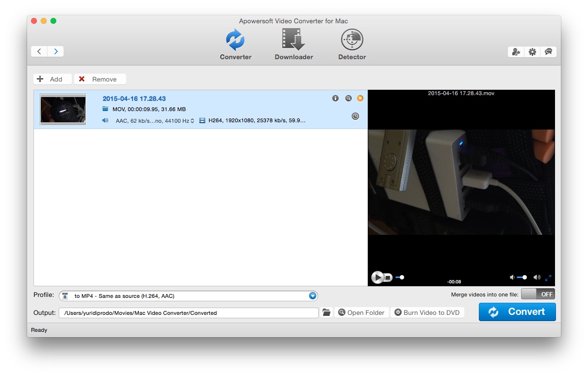Click the magnifier icon on video row
Screen dimensions: 588x376
348,98
